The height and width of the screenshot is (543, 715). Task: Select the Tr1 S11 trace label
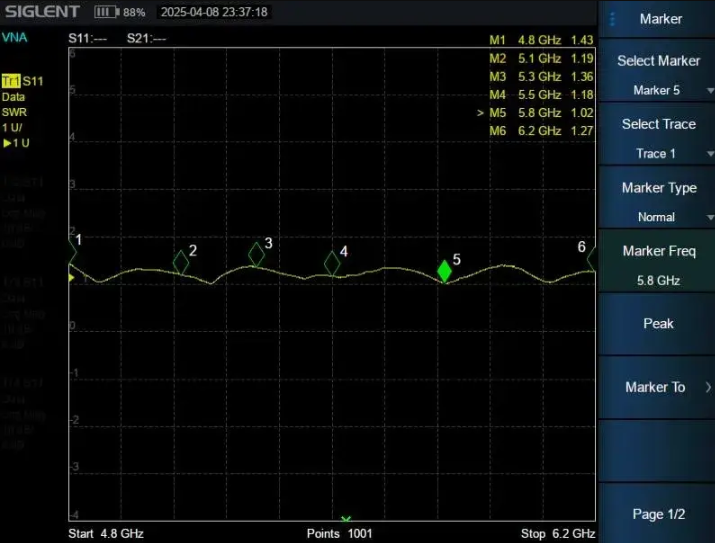click(23, 80)
